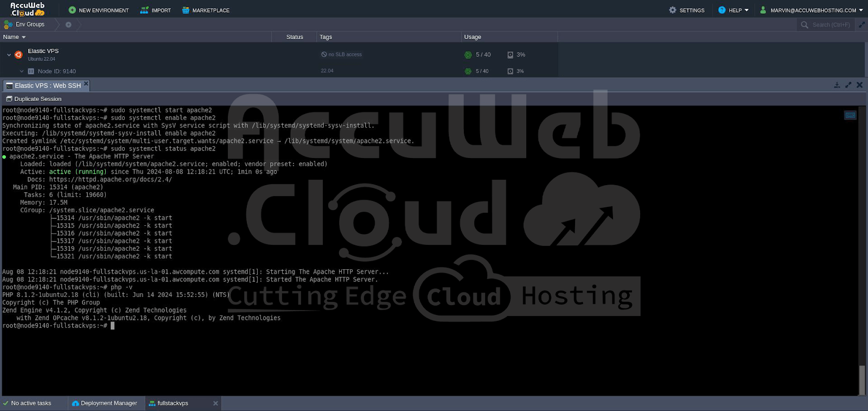Expand the Help dropdown menu
The image size is (868, 411).
pyautogui.click(x=733, y=10)
